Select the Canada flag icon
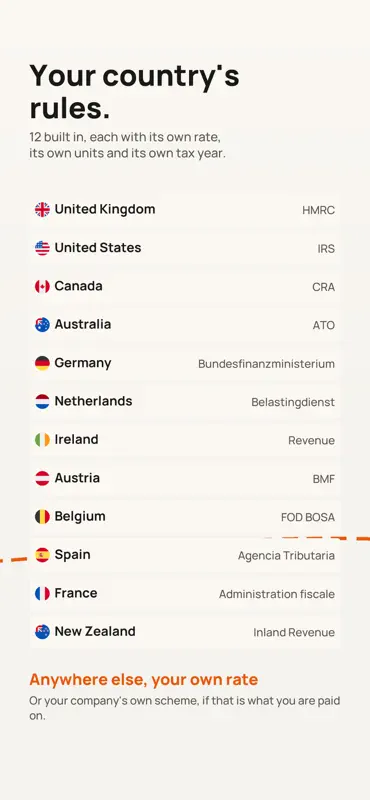Image resolution: width=370 pixels, height=800 pixels. pyautogui.click(x=42, y=286)
